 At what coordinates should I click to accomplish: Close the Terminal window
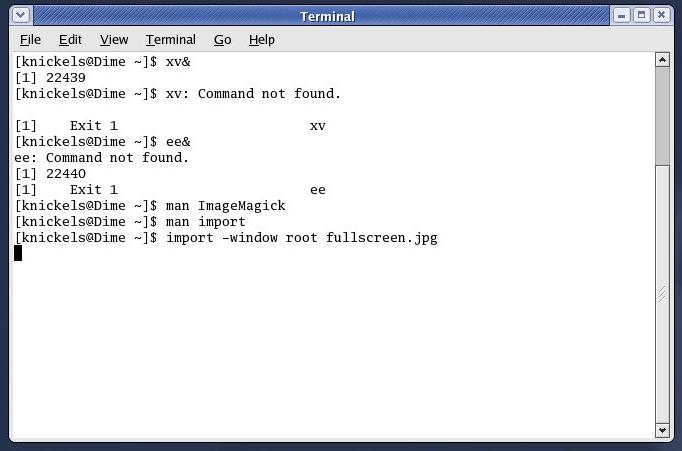(x=661, y=16)
